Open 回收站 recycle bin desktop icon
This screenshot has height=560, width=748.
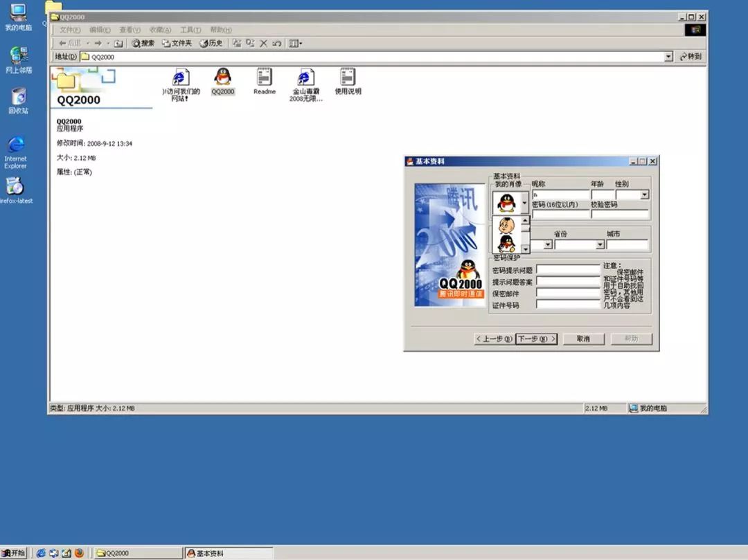(x=19, y=100)
